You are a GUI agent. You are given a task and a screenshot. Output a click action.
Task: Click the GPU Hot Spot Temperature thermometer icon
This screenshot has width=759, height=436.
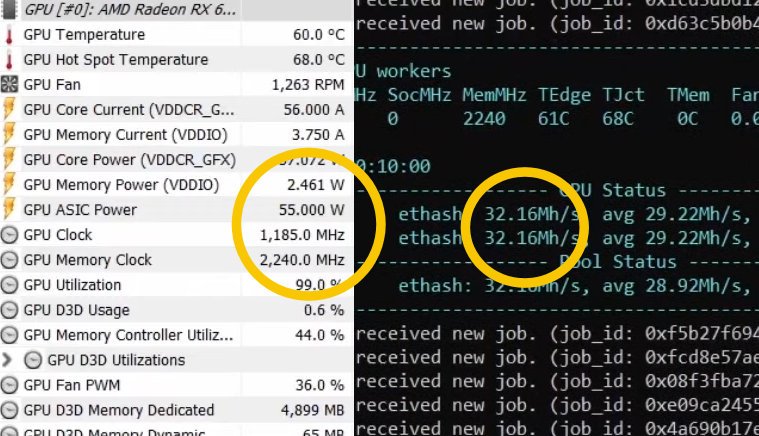11,60
